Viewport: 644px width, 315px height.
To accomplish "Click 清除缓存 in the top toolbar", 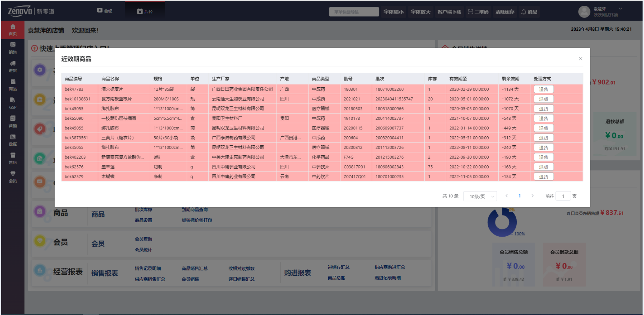I will pos(505,12).
